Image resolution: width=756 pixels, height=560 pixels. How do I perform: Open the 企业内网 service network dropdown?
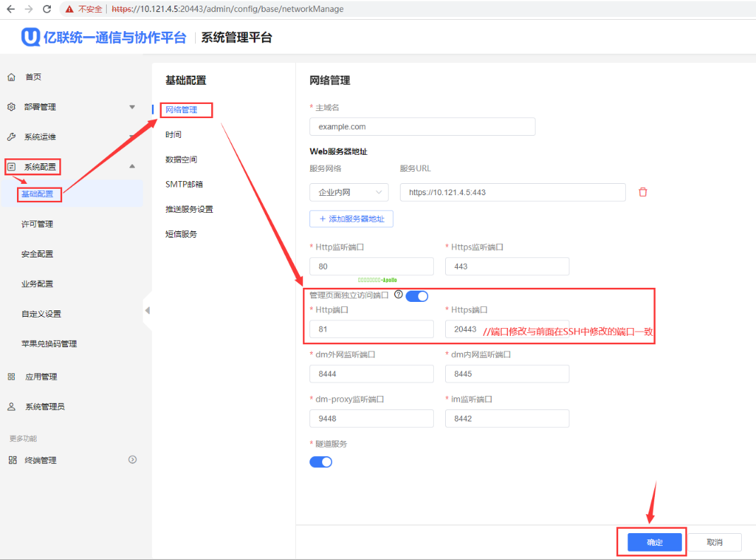(349, 192)
